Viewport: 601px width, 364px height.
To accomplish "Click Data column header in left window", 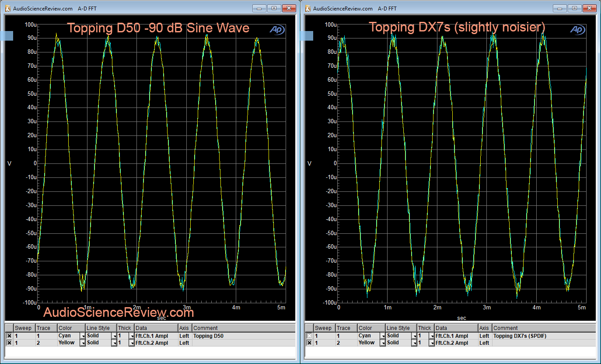I will pyautogui.click(x=156, y=328).
